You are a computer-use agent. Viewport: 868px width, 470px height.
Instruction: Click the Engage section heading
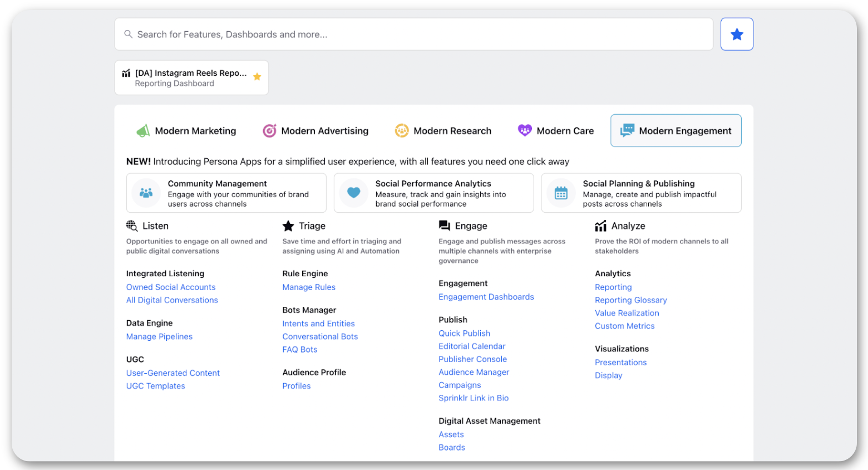471,226
